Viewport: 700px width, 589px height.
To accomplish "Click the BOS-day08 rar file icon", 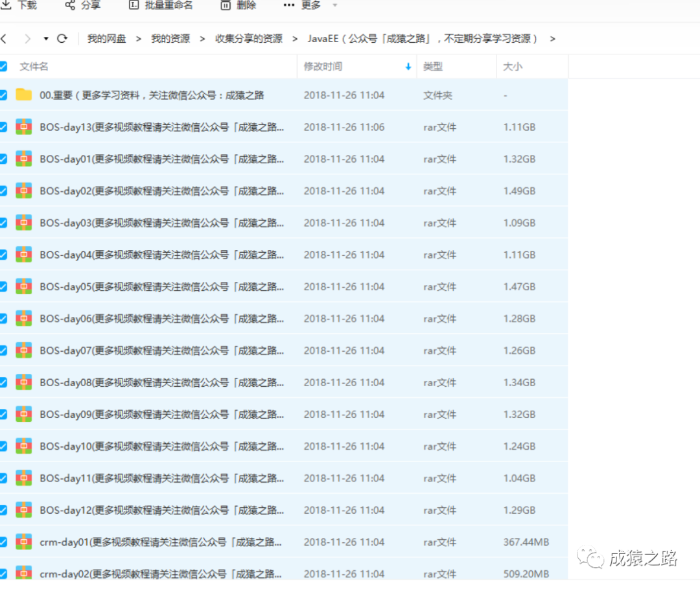I will click(x=24, y=382).
